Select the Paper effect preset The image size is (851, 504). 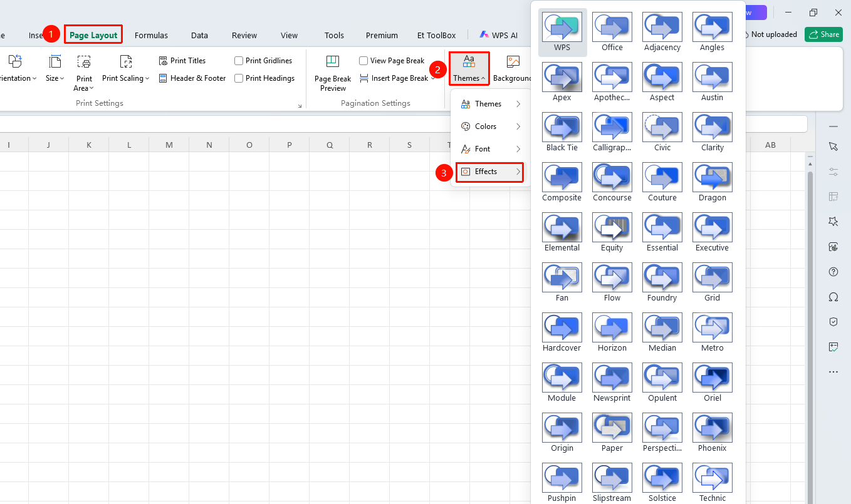coord(612,433)
